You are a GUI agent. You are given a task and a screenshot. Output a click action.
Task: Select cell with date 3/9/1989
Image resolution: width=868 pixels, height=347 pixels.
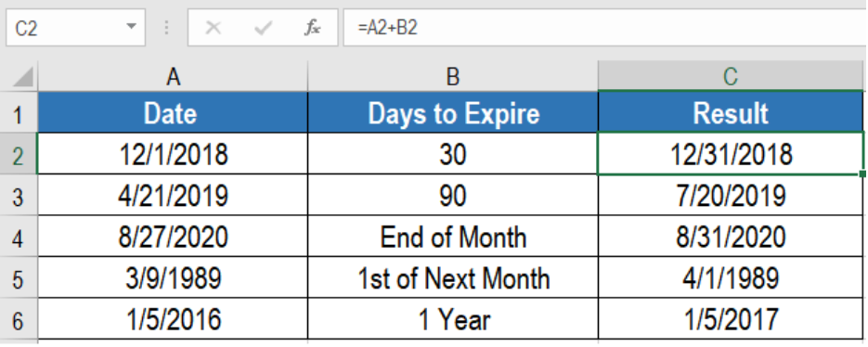pyautogui.click(x=173, y=277)
